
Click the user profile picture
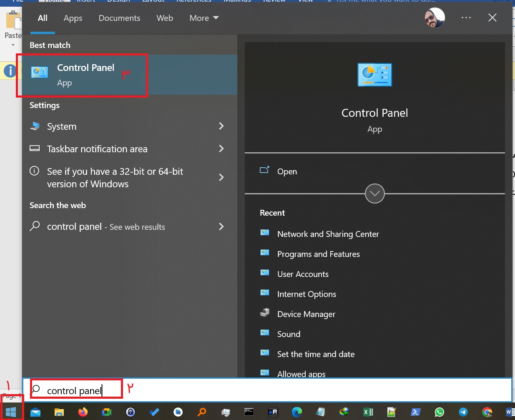pyautogui.click(x=435, y=18)
